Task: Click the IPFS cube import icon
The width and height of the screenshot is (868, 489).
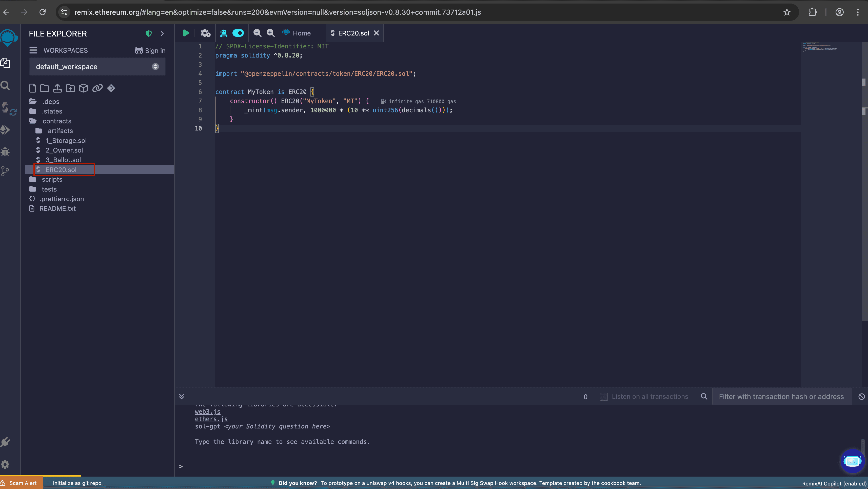Action: tap(83, 88)
